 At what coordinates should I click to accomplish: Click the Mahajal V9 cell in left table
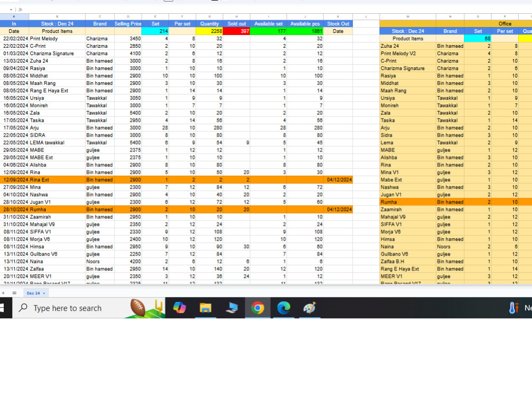click(57, 224)
